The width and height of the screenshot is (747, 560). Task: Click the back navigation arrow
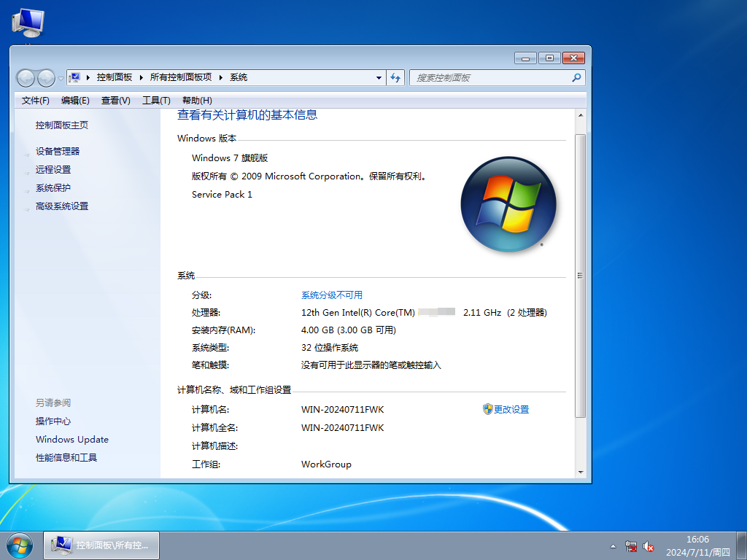click(26, 77)
